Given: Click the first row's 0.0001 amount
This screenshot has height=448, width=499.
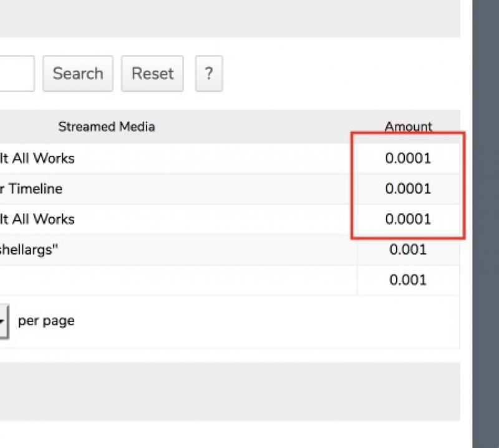Looking at the screenshot, I should point(408,158).
